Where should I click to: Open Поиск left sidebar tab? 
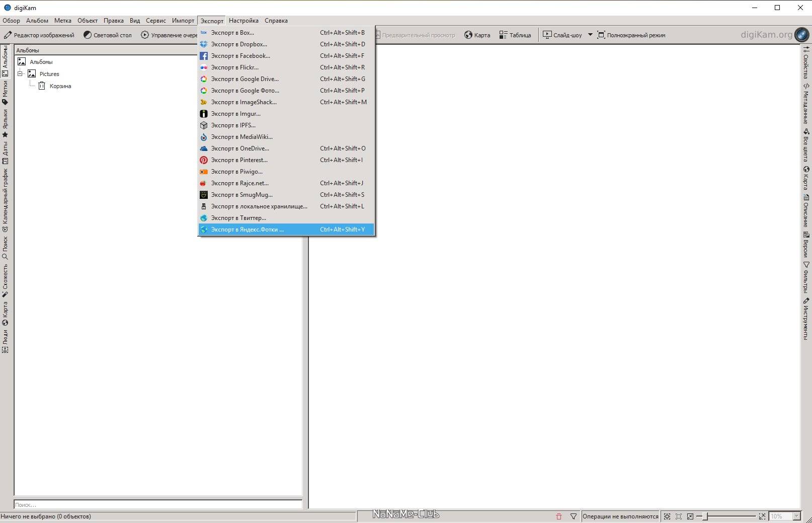[x=5, y=248]
